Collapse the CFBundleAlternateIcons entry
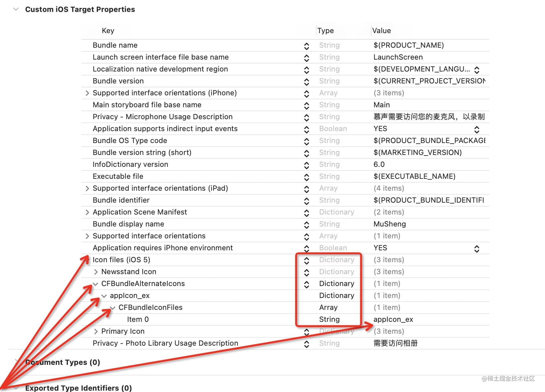Screen dimensions: 545x392 click(96, 284)
